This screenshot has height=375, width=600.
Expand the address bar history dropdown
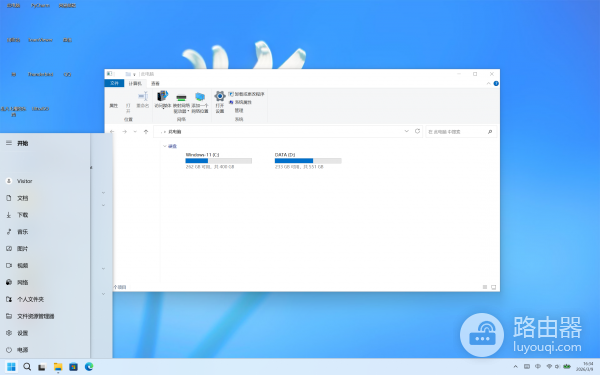point(406,131)
